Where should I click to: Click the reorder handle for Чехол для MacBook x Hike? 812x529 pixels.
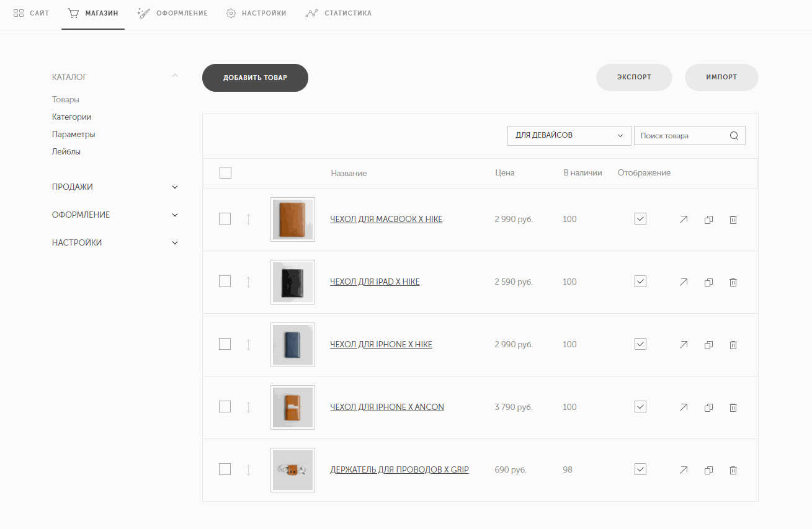pyautogui.click(x=248, y=220)
